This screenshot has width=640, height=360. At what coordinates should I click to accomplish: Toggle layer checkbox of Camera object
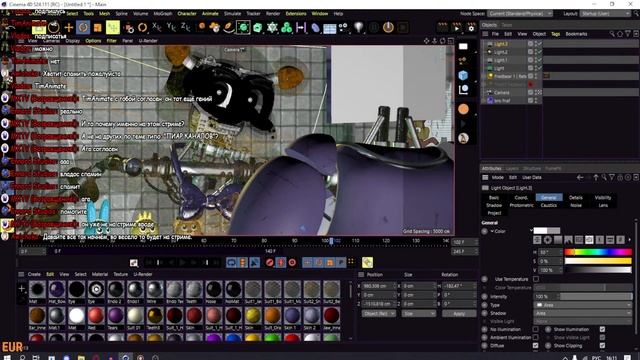(x=531, y=92)
